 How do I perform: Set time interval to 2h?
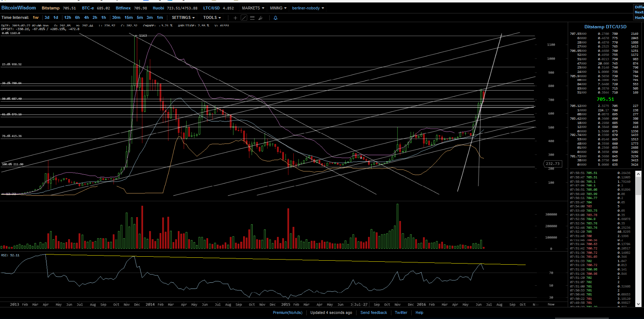pos(95,17)
